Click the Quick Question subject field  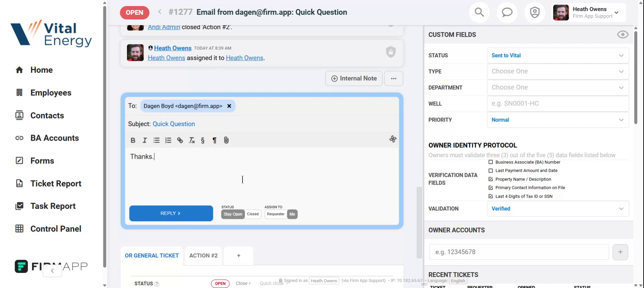click(x=174, y=124)
